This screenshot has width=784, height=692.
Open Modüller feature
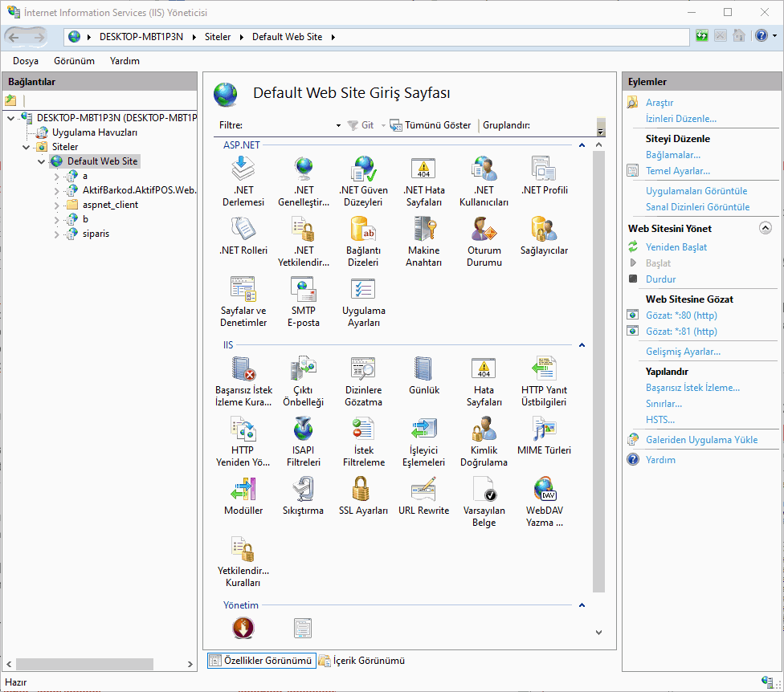[x=243, y=495]
